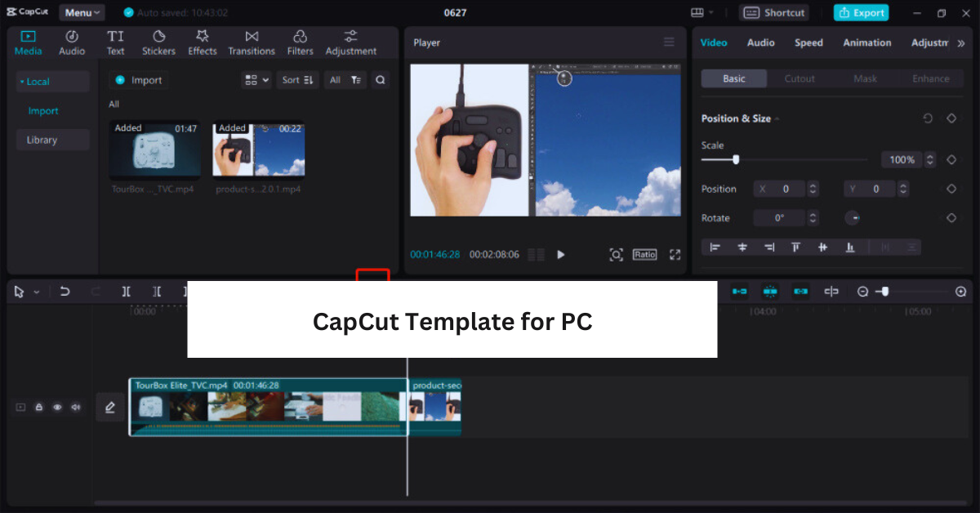Align clip vertically centered
The width and height of the screenshot is (980, 513).
[822, 247]
